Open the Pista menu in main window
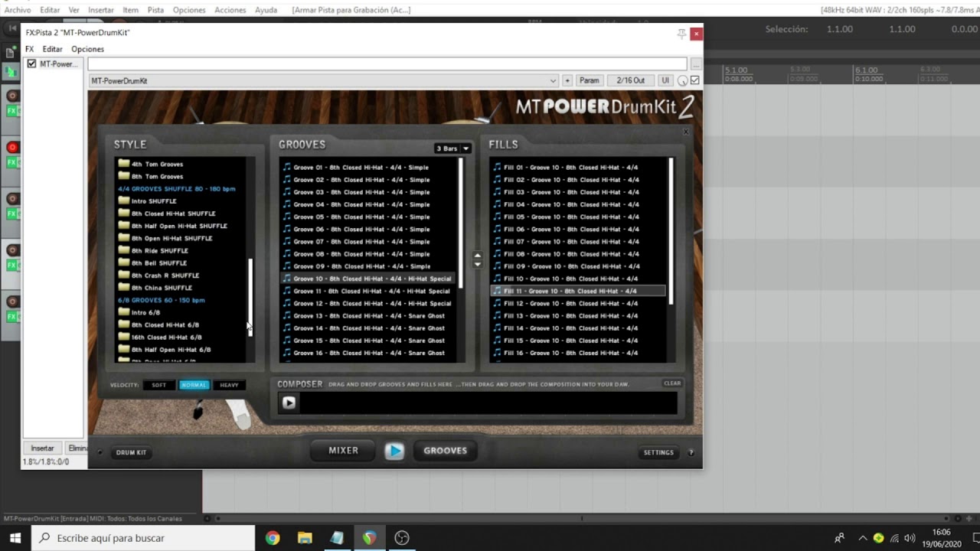The image size is (980, 551). (x=155, y=10)
